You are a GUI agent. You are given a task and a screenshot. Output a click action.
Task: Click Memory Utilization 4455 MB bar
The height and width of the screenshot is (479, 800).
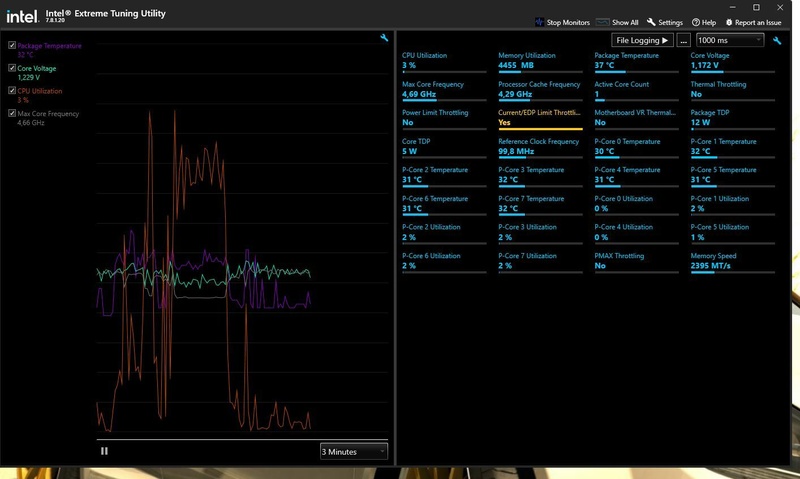pos(540,72)
